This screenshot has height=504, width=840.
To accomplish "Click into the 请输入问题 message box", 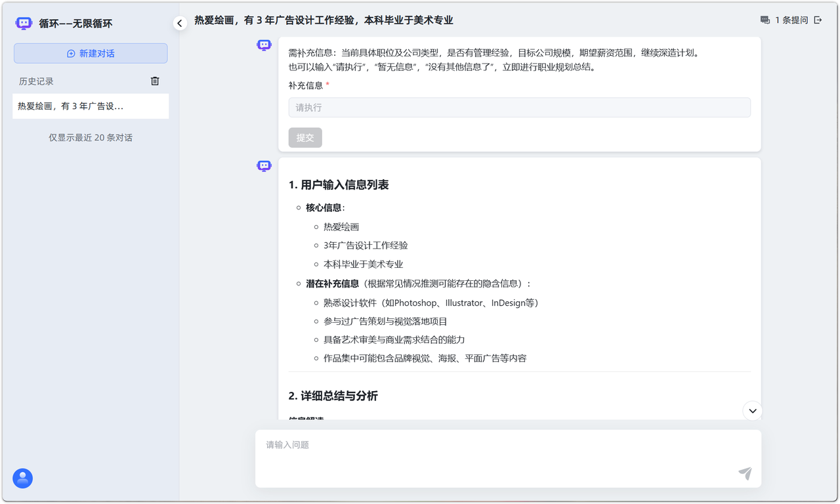I will coord(499,453).
